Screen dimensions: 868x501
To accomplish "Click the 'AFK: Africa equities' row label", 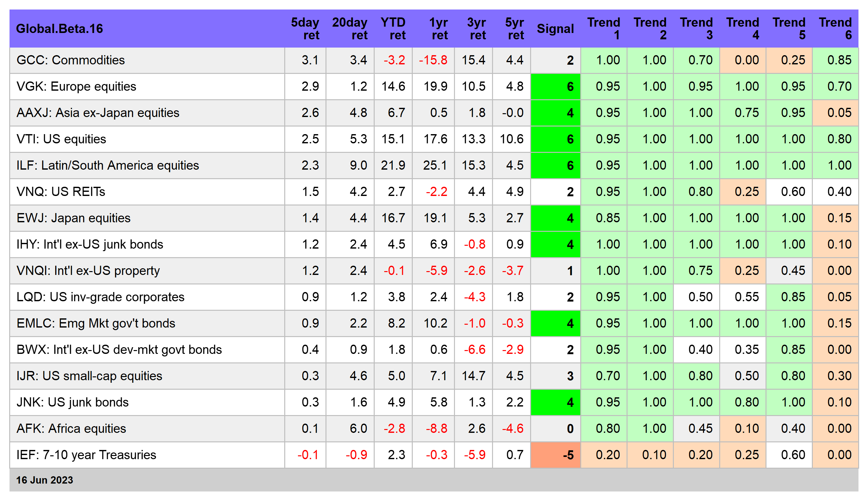I will [x=71, y=429].
